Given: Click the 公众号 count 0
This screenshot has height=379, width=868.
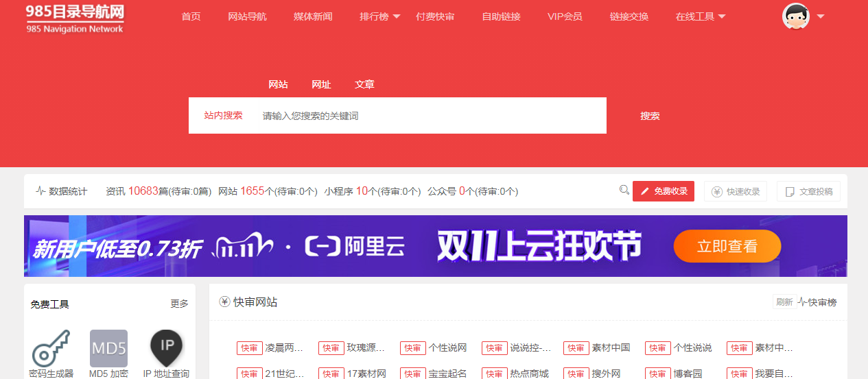Looking at the screenshot, I should tap(462, 191).
